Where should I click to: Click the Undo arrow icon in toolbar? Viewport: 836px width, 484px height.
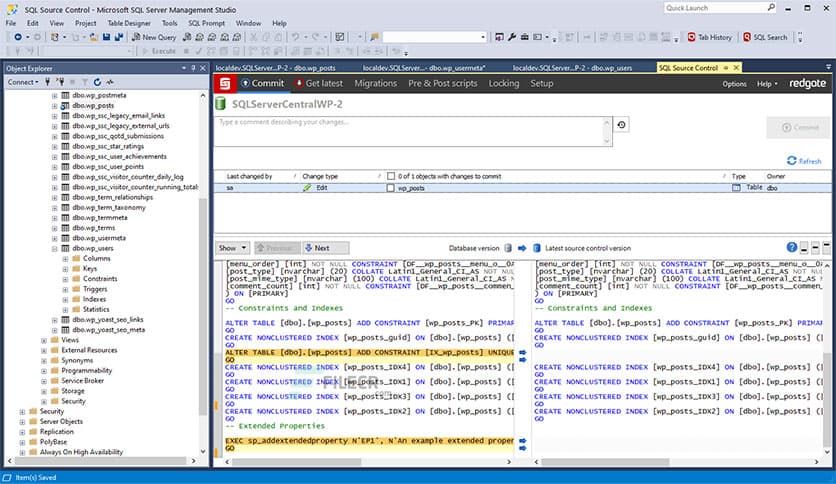(295, 37)
